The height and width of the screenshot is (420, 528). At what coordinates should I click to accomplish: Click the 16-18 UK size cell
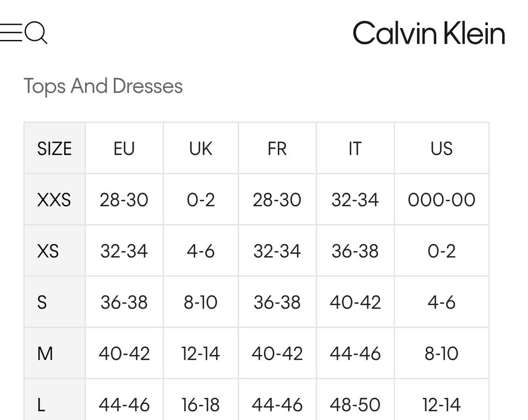pyautogui.click(x=201, y=405)
